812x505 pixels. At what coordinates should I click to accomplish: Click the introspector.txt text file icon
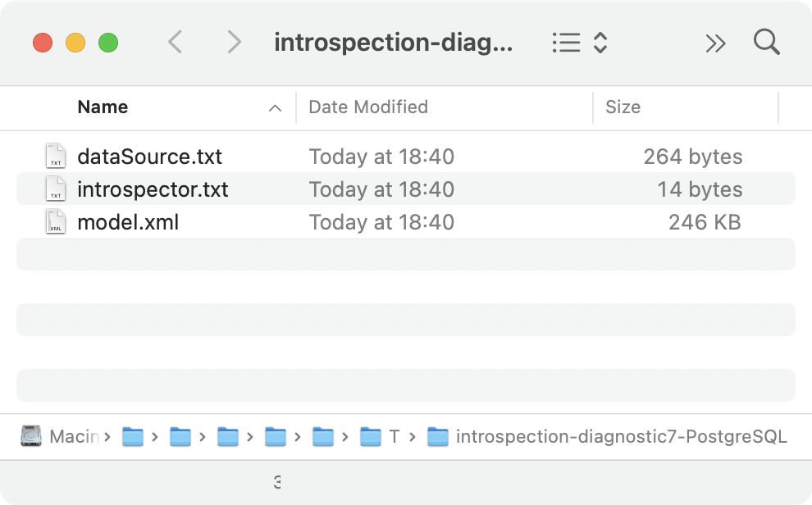tap(55, 189)
